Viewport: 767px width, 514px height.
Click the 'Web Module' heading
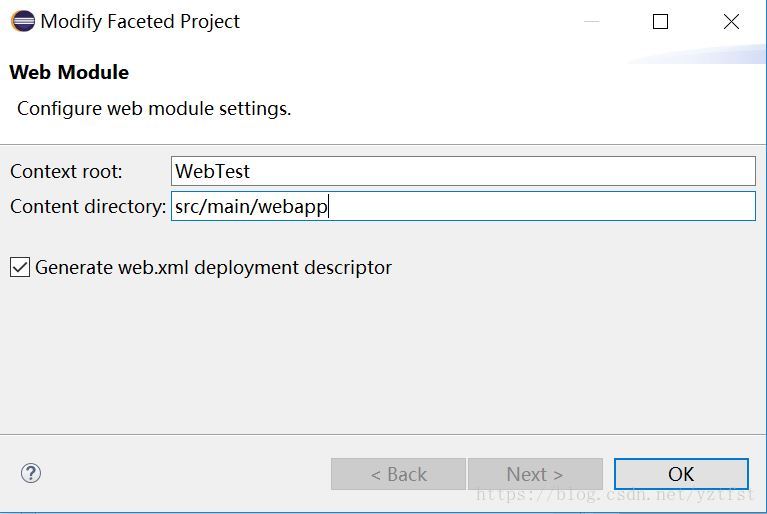(69, 72)
